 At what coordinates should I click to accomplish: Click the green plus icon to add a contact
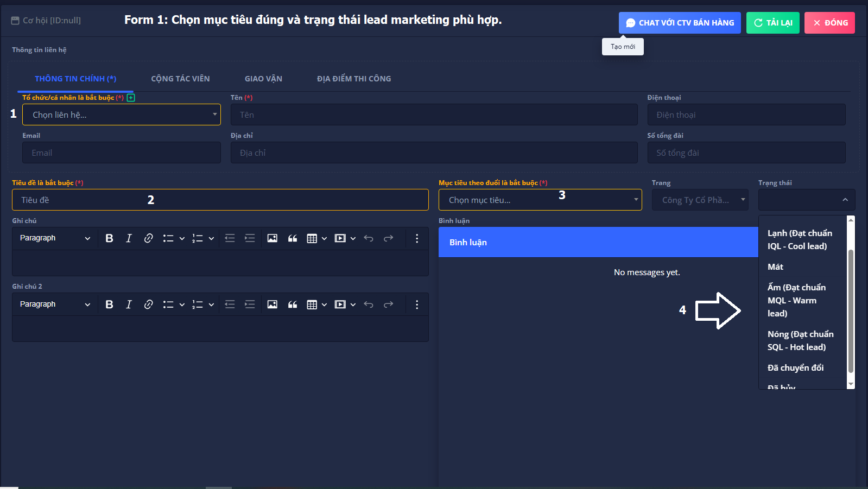[131, 98]
